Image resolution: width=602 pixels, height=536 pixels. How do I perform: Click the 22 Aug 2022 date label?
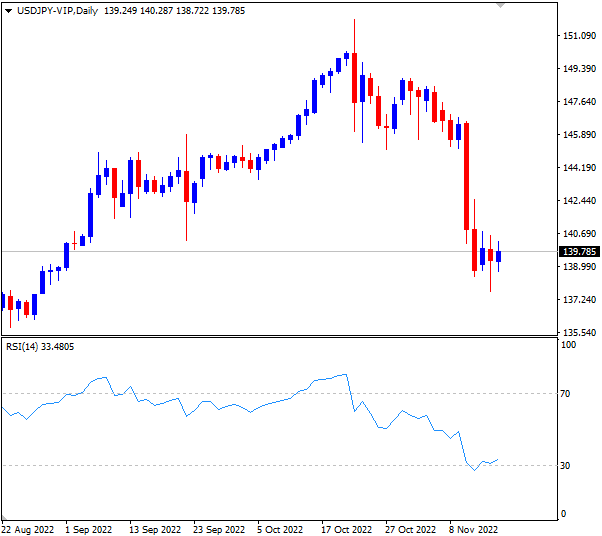tap(28, 530)
